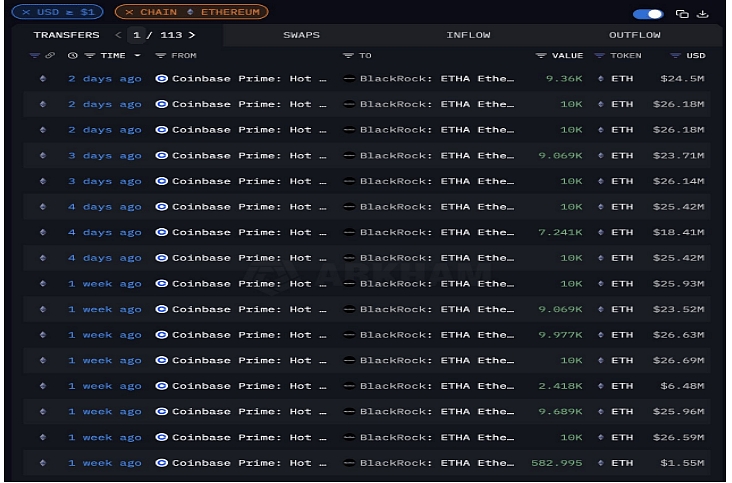This screenshot has width=732, height=483.
Task: Open the VALUE column filter
Action: click(x=541, y=56)
